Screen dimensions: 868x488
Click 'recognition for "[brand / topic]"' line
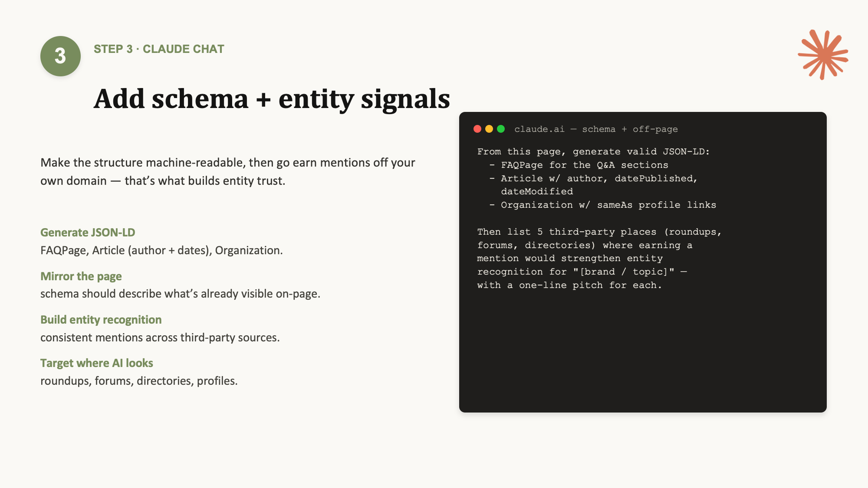click(x=582, y=272)
